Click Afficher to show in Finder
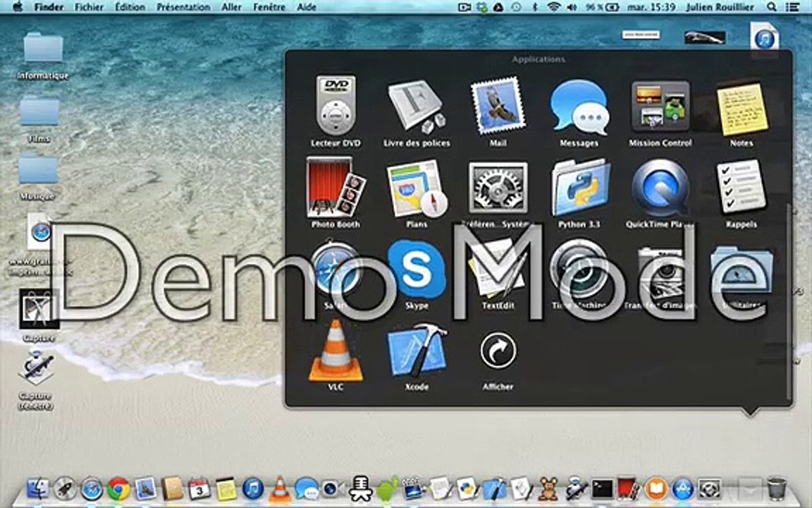 coord(498,351)
